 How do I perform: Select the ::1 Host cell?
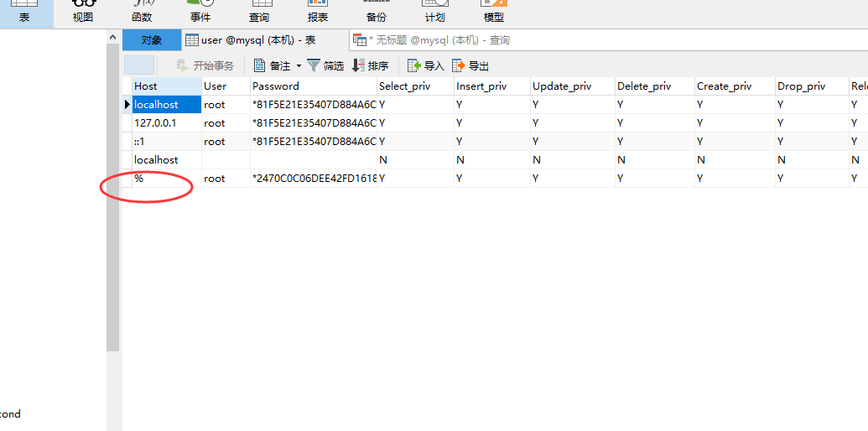tap(167, 141)
